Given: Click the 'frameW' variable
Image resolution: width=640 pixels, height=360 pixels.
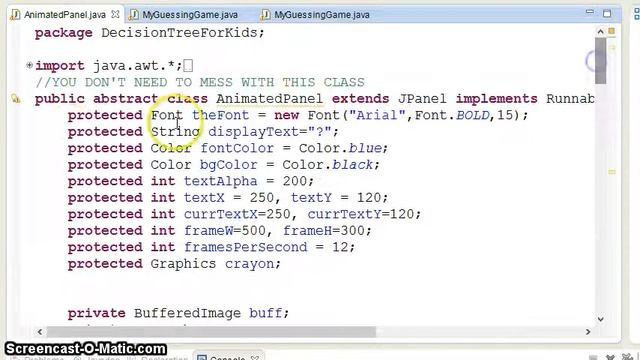Looking at the screenshot, I should click(x=208, y=231).
